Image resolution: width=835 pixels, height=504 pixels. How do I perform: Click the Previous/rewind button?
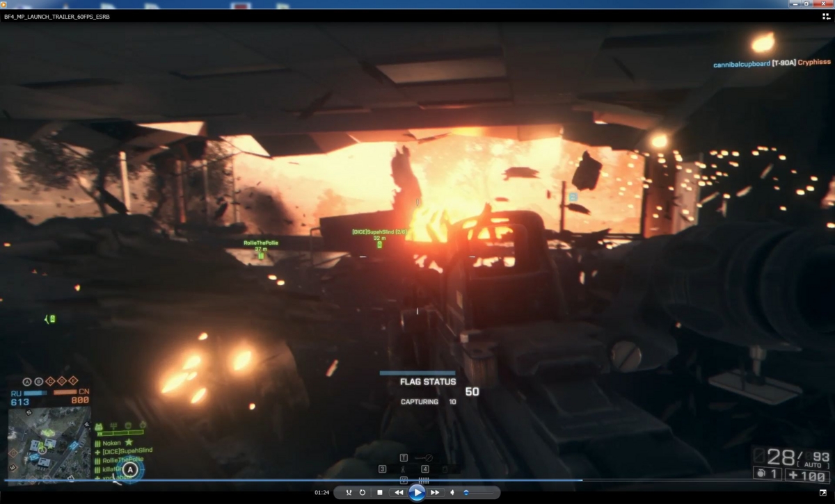[399, 492]
